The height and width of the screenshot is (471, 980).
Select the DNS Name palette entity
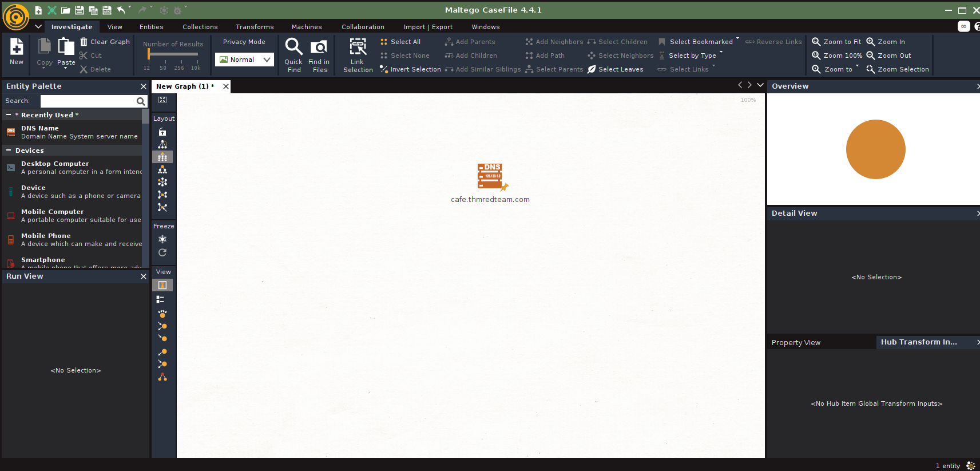click(72, 132)
